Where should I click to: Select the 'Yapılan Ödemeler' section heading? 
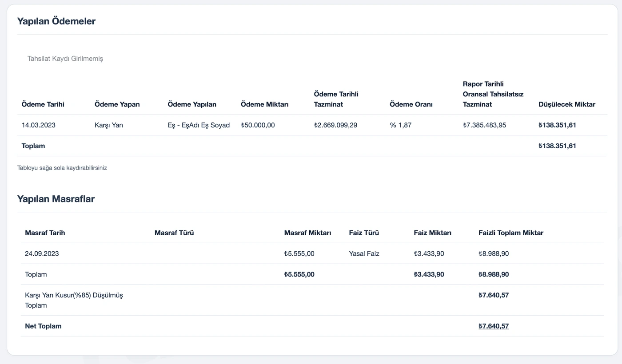click(x=56, y=21)
